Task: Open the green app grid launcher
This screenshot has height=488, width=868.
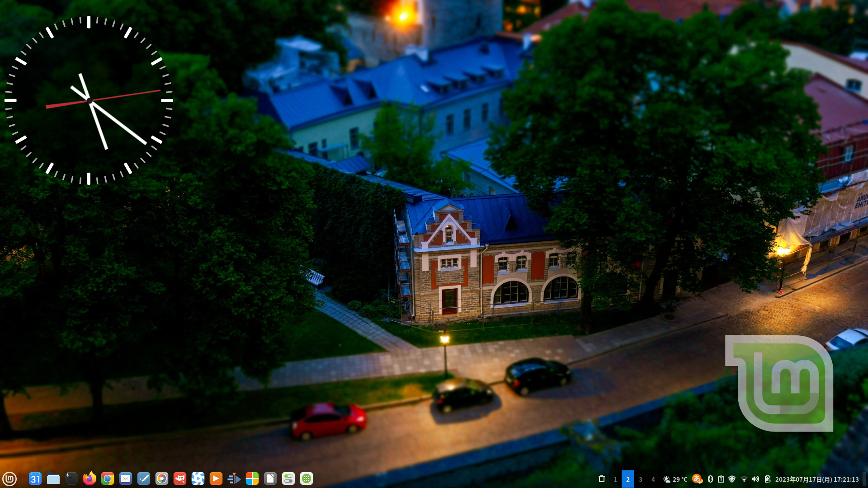Action: 307,479
